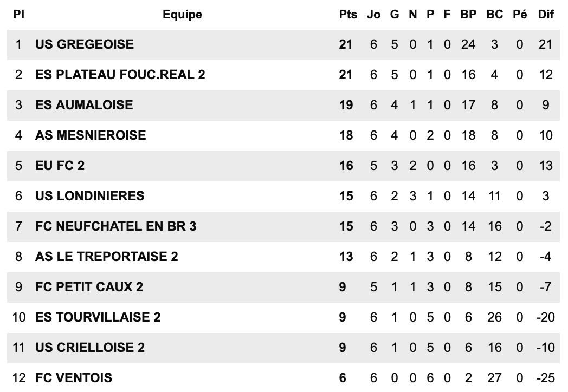Click the Equipe column header
The height and width of the screenshot is (392, 568).
coord(182,15)
